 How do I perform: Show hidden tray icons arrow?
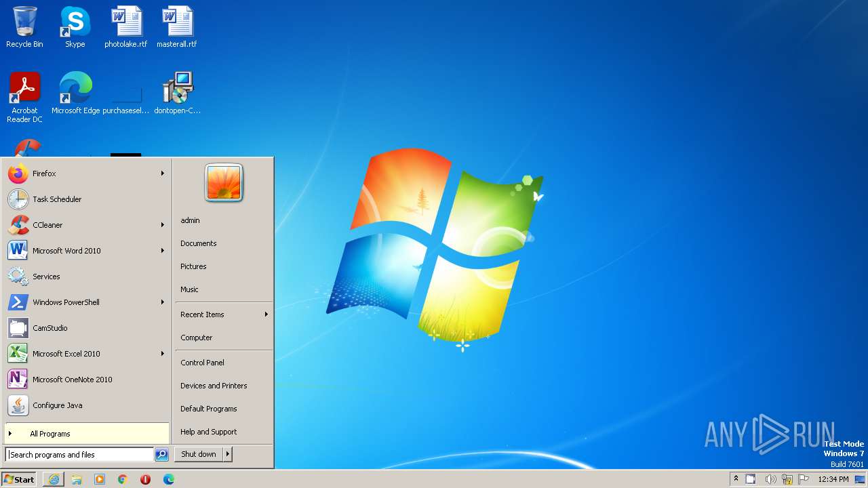point(736,479)
